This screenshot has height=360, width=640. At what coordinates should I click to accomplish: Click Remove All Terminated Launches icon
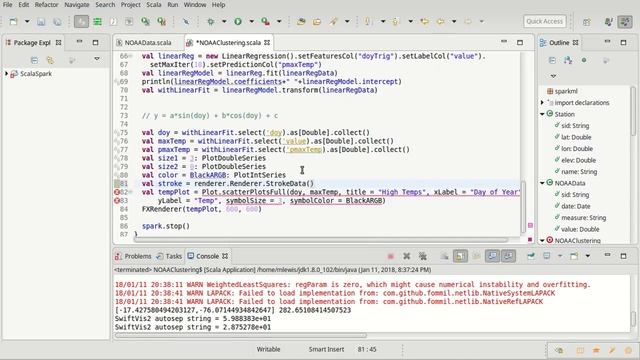tap(423, 256)
